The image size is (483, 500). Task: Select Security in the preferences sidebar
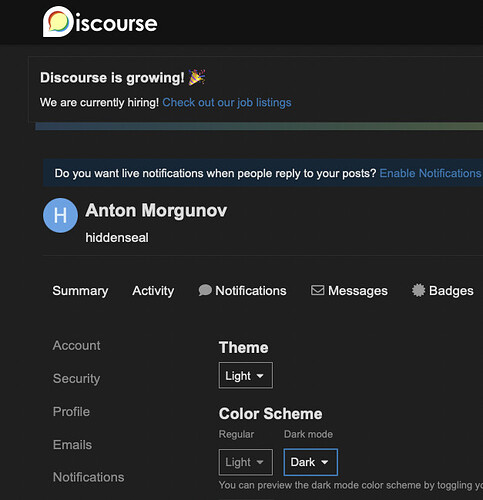pyautogui.click(x=76, y=378)
